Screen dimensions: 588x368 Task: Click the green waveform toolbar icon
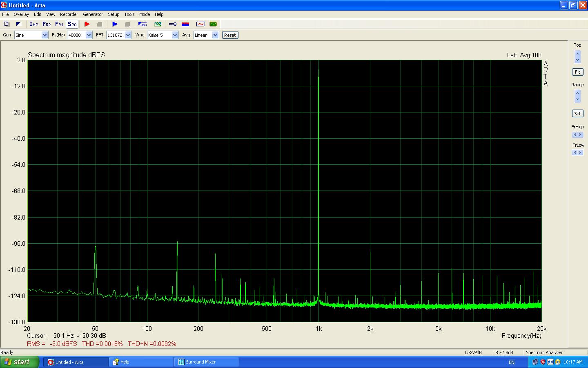(x=213, y=24)
